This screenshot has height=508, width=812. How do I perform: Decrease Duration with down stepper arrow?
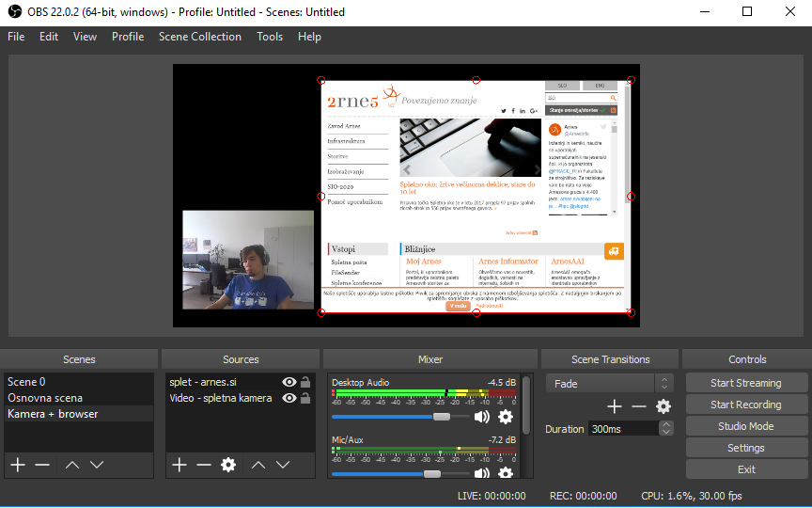point(666,433)
